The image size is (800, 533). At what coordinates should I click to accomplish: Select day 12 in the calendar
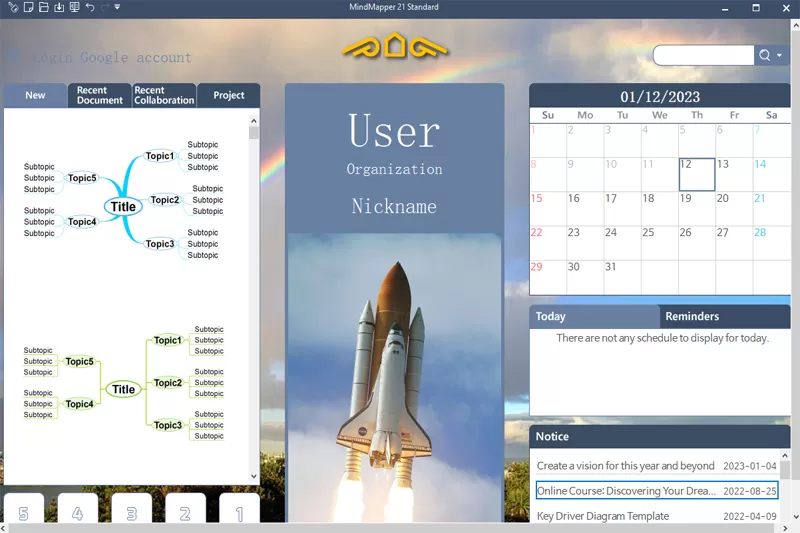click(x=697, y=174)
